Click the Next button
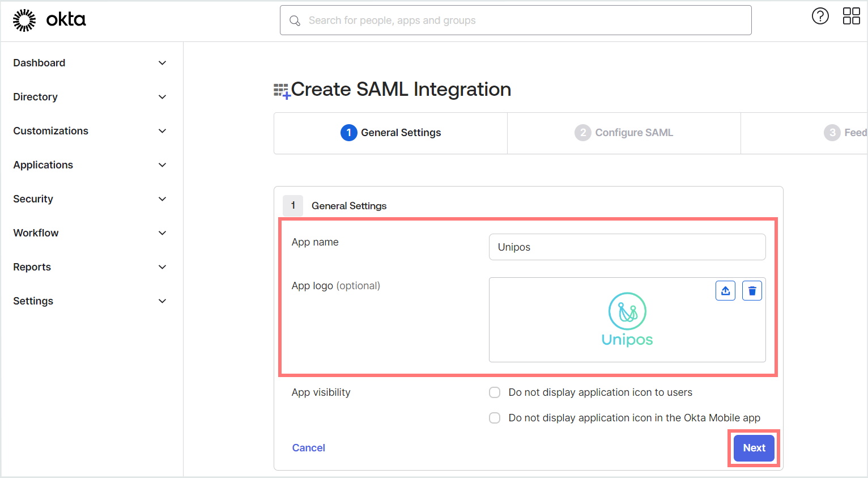The width and height of the screenshot is (868, 478). (754, 448)
